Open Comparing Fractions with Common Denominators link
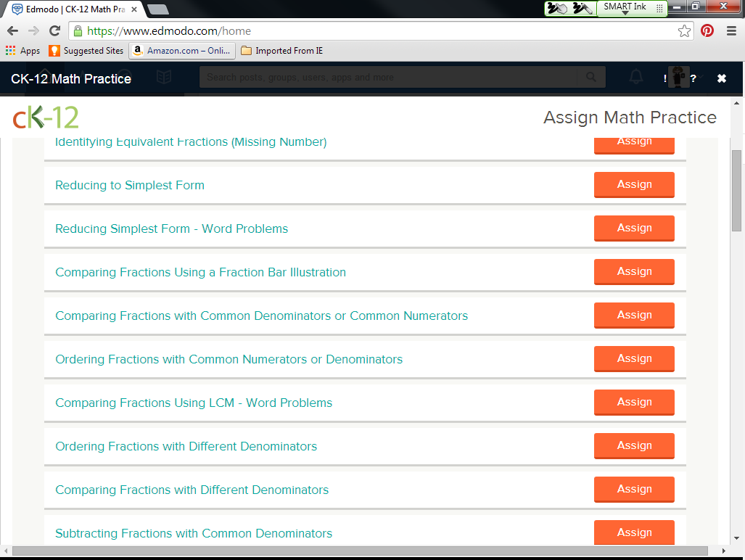Viewport: 745px width, 560px height. (261, 316)
